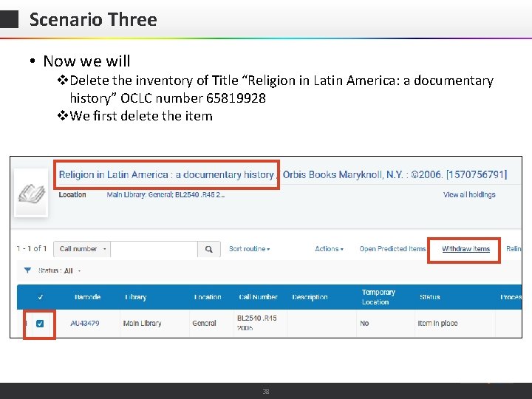This screenshot has width=532, height=399.
Task: Click the Call Number column header
Action: pyautogui.click(x=258, y=297)
